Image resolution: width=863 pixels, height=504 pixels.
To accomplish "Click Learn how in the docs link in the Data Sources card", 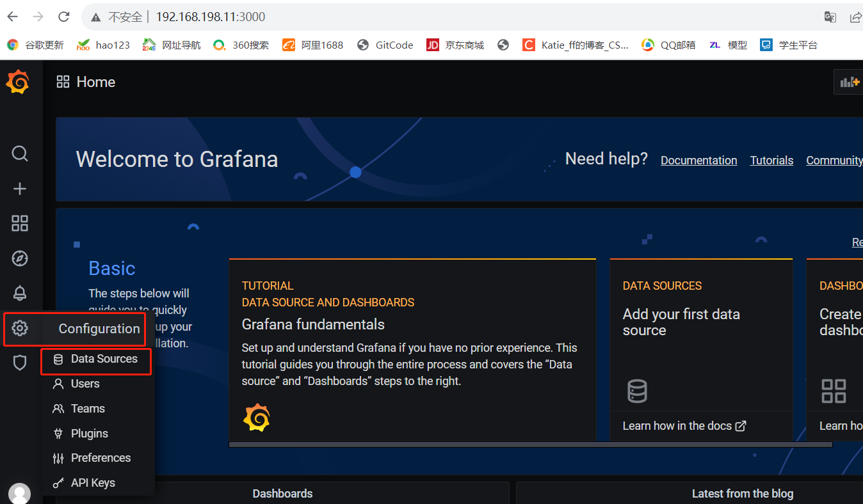I will [x=684, y=426].
